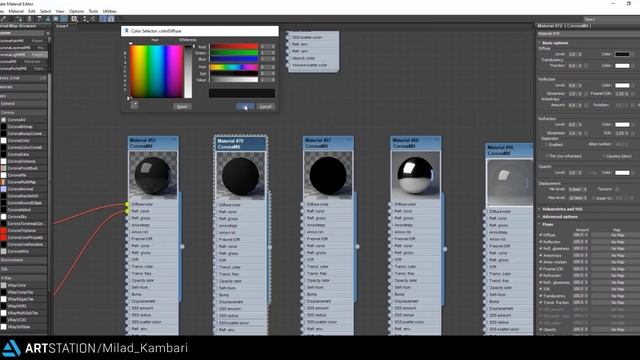Open the Select menu
Screen dimensions: 640x360
coord(45,11)
